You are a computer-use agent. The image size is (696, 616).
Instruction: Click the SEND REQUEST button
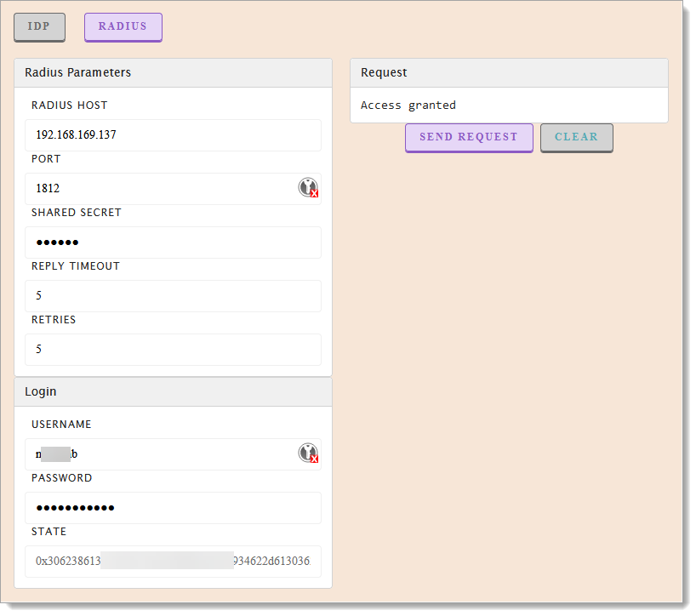coord(469,137)
